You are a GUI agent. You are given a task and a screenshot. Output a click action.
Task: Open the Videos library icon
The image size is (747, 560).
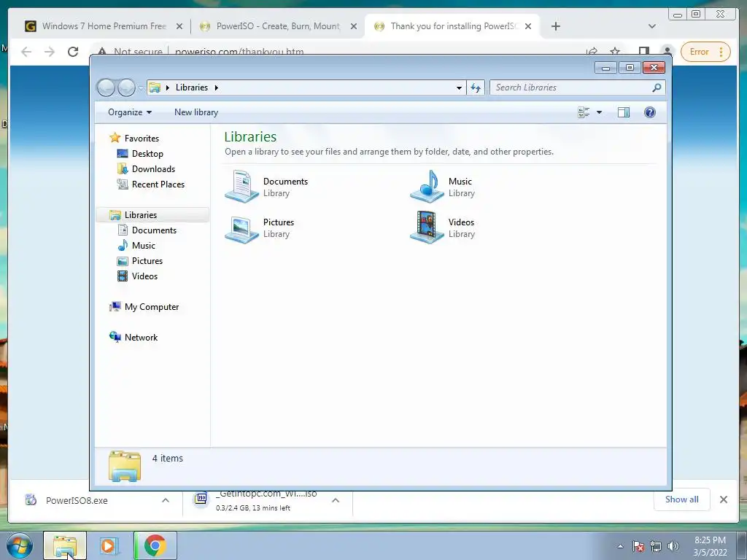[427, 227]
